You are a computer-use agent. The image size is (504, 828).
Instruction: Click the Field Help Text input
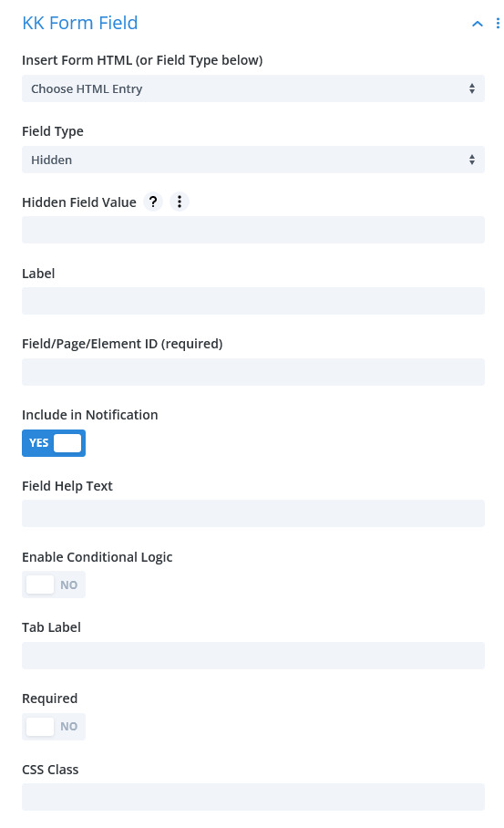[x=253, y=513]
